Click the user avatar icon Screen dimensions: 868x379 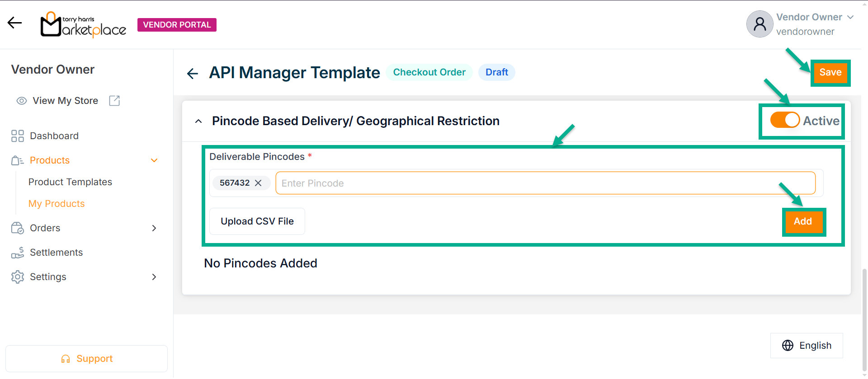759,24
